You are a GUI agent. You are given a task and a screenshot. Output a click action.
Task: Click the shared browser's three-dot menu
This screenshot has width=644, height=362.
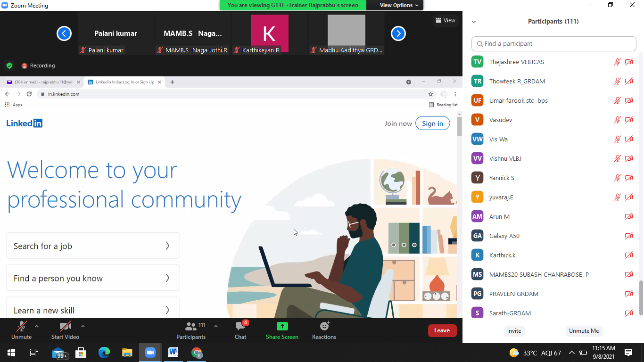pos(455,94)
